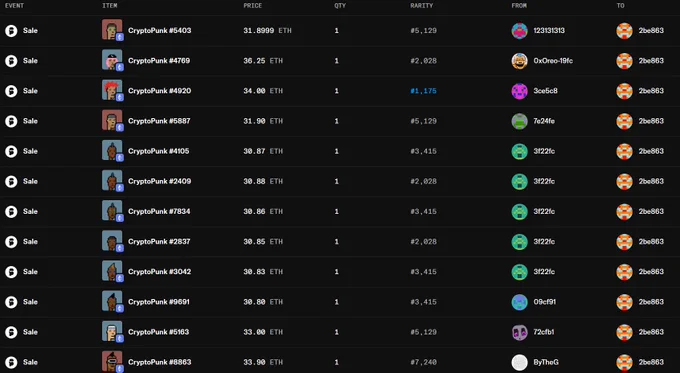Open seller avatar for 09cf91
Viewport: 680px width, 373px height.
click(520, 302)
